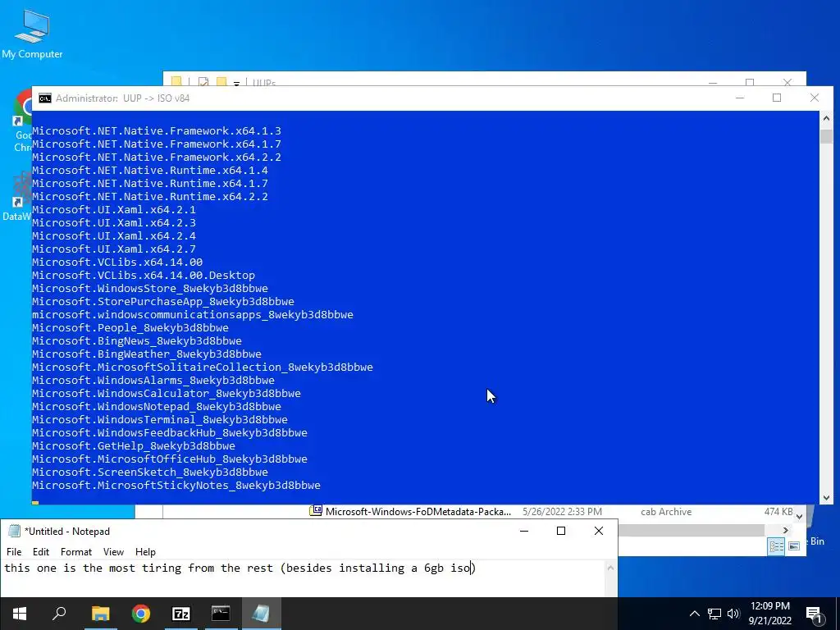Click the console vertical scrollbar thumb
The width and height of the screenshot is (840, 630).
point(826,137)
